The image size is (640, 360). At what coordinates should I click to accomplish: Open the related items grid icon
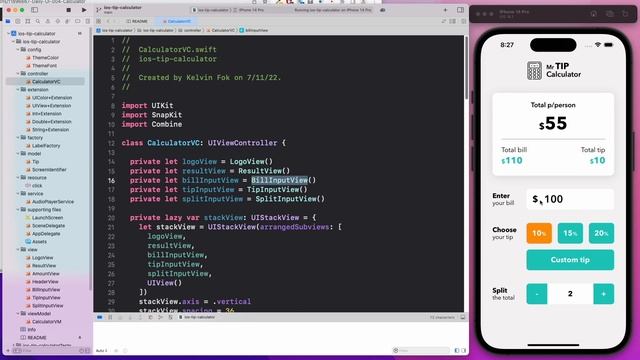coord(98,21)
